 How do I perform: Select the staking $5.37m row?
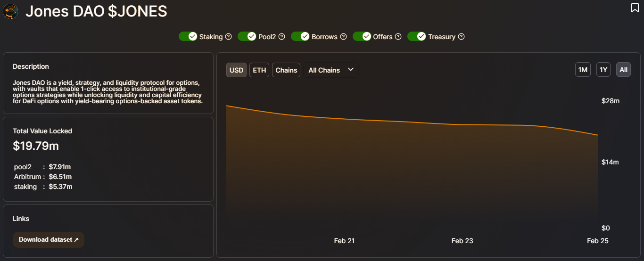pos(43,187)
